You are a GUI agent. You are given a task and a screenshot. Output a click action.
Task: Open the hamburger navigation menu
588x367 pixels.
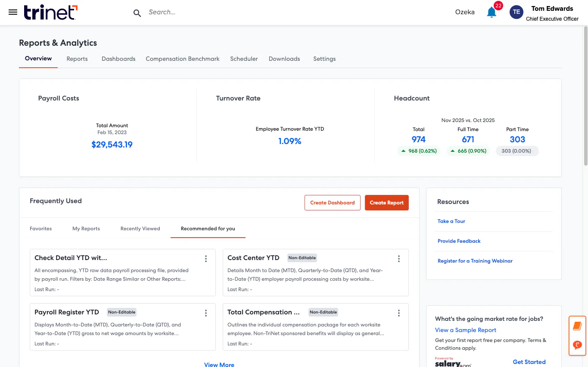click(x=13, y=12)
